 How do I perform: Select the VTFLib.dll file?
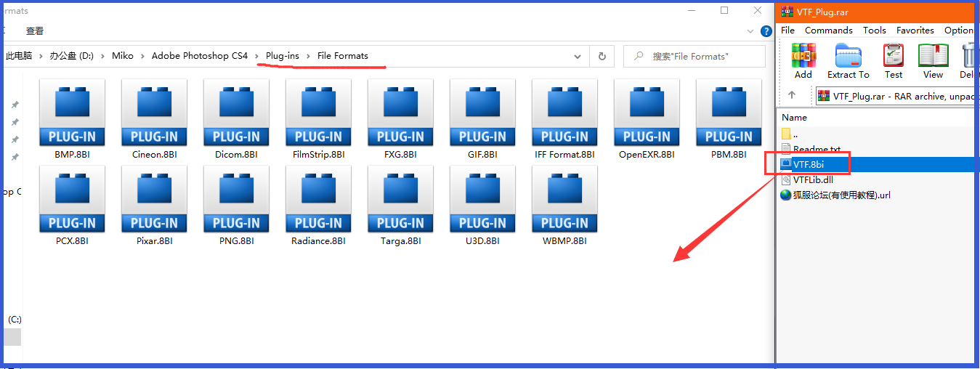coord(812,179)
